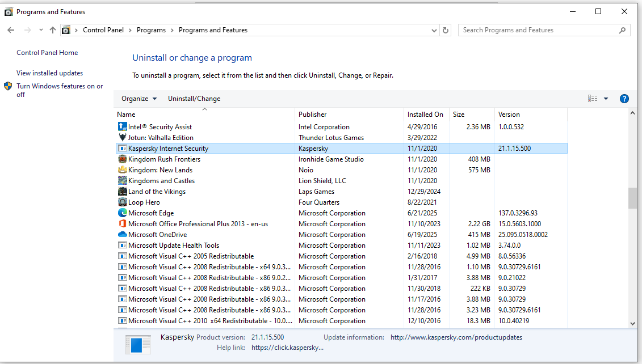Expand the view options dropdown arrow
This screenshot has height=364, width=642.
[x=606, y=99]
